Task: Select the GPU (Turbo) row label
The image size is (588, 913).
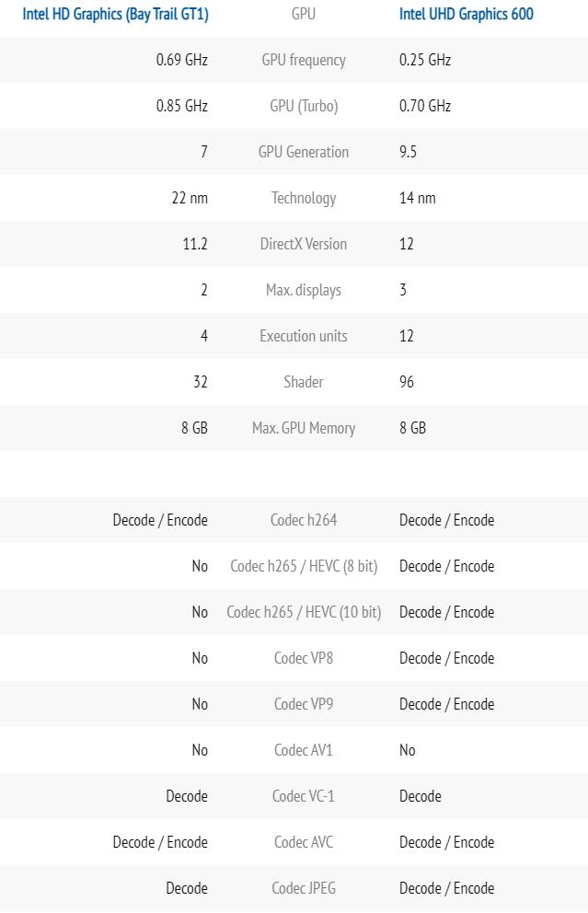Action: tap(304, 106)
